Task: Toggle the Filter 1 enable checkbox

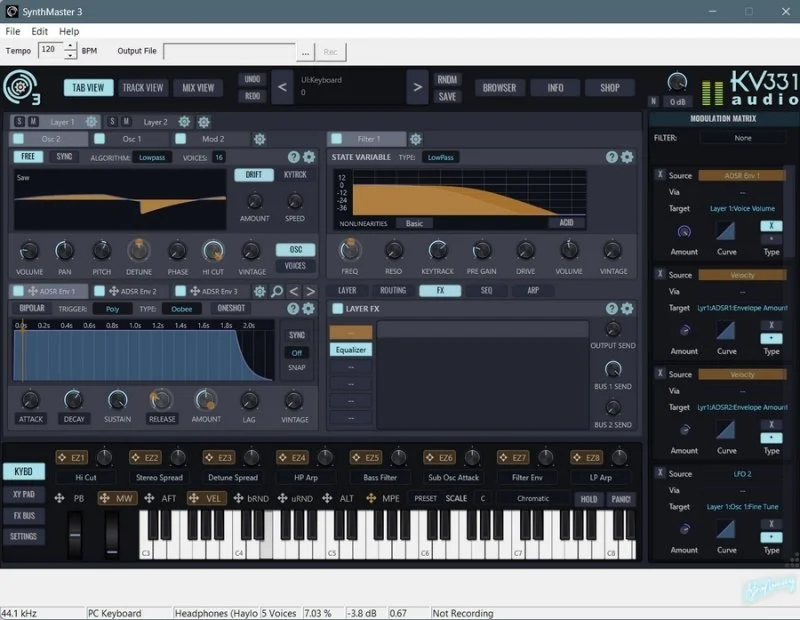Action: tap(337, 139)
